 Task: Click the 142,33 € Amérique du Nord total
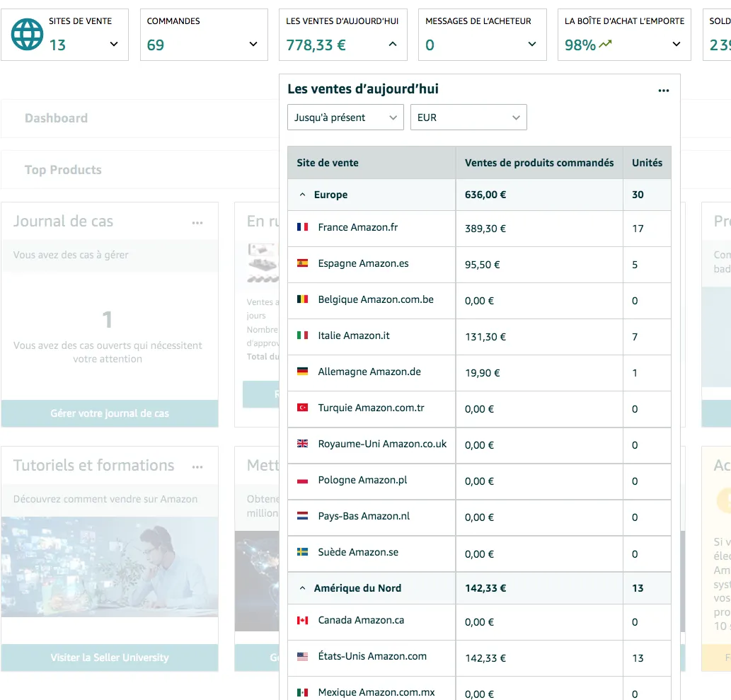pos(485,588)
